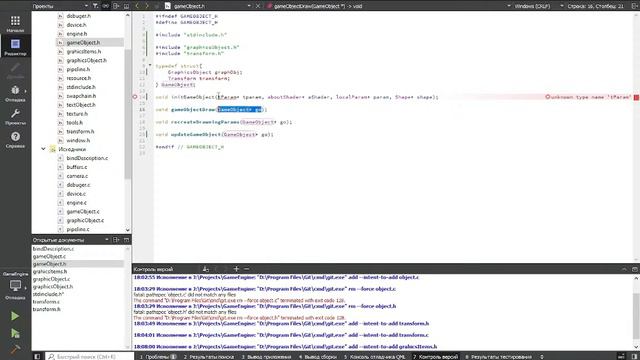Open stdinclude.h in project tree

click(x=81, y=87)
